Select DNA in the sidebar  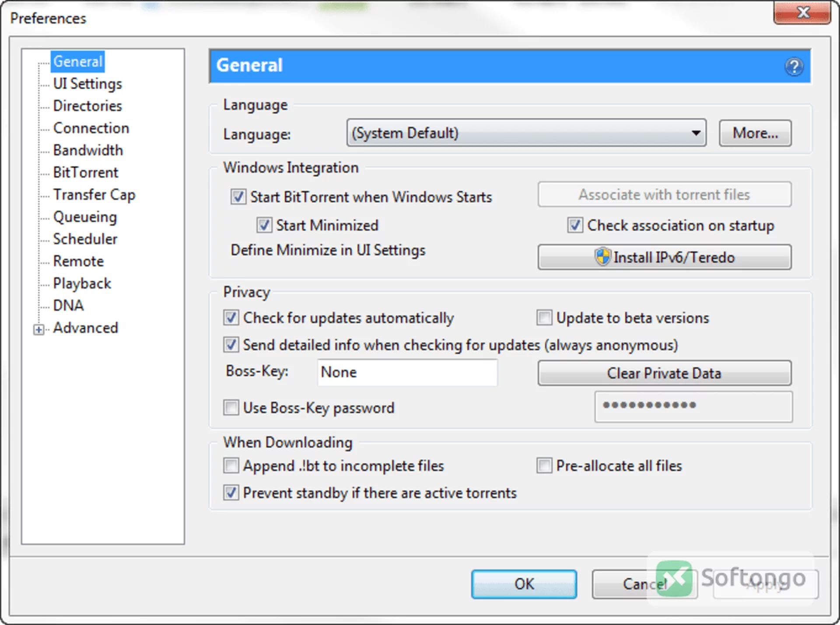68,305
